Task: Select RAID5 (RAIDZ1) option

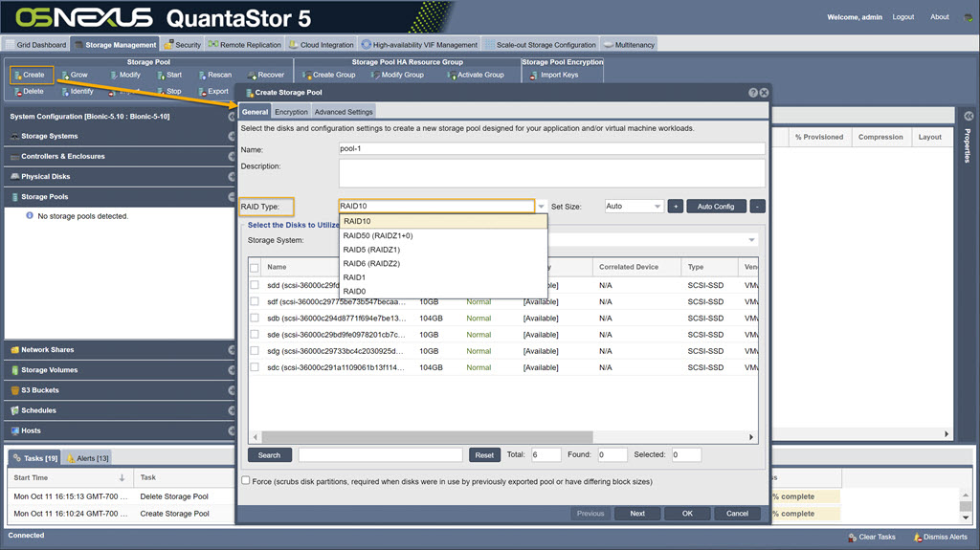Action: coord(443,250)
